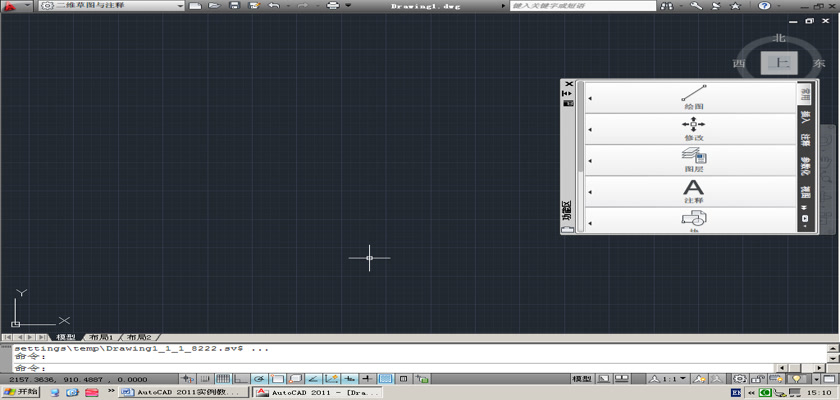
Task: Click the Favorites star icon
Action: pos(736,6)
